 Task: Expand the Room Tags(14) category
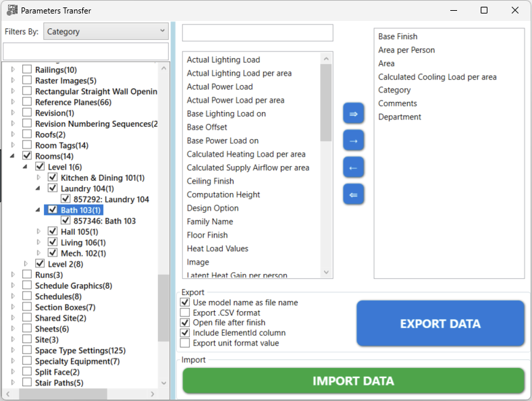pyautogui.click(x=13, y=145)
